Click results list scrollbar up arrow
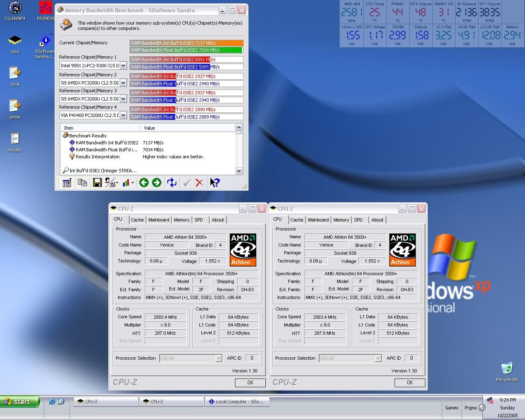This screenshot has width=525, height=420. coord(239,128)
